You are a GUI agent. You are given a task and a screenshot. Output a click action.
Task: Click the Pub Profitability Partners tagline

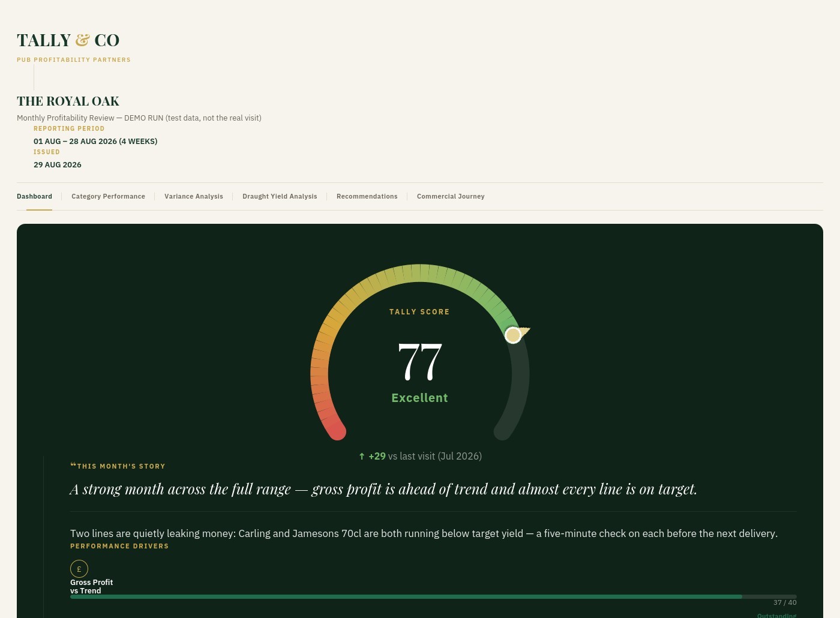tap(74, 59)
